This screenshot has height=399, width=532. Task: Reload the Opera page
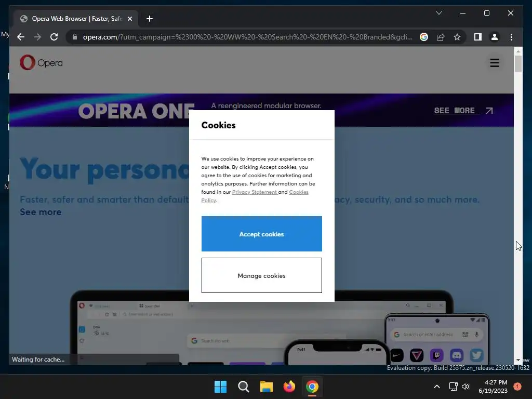(54, 37)
